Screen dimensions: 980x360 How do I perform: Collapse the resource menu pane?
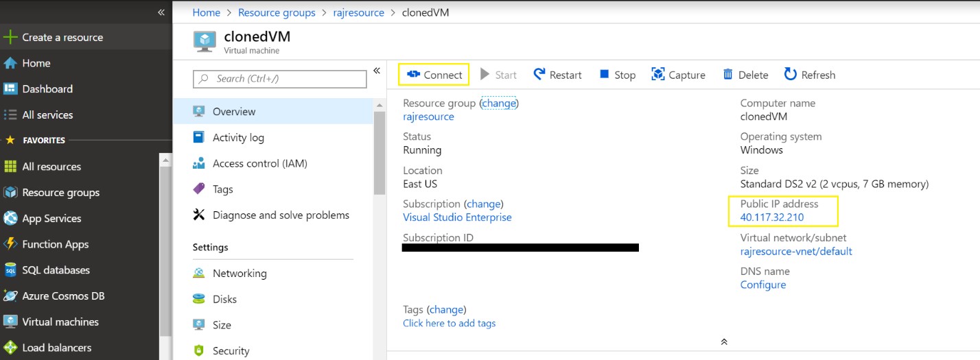(x=377, y=71)
